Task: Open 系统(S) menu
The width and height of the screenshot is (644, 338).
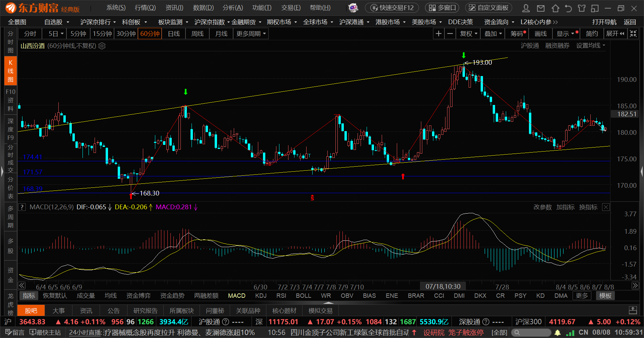Action: point(116,8)
